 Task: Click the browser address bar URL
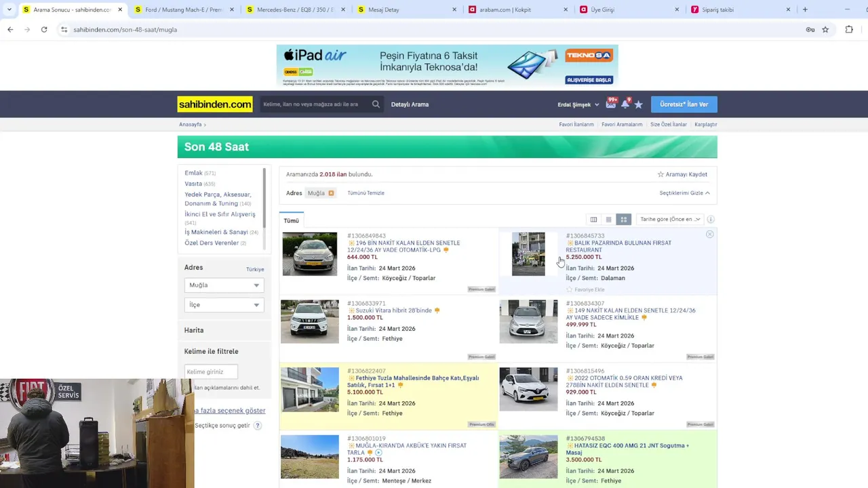point(125,30)
